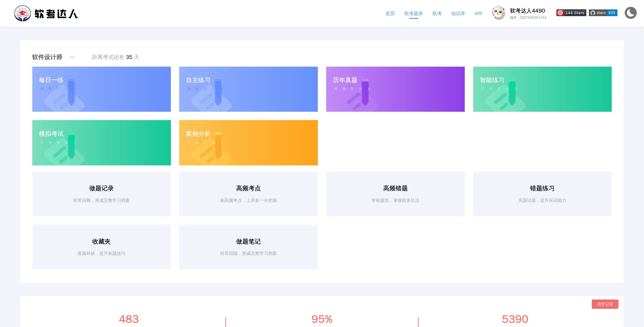Screen dimensions: 644x327
Task: Open the 每日一练 practice card
Action: point(101,89)
